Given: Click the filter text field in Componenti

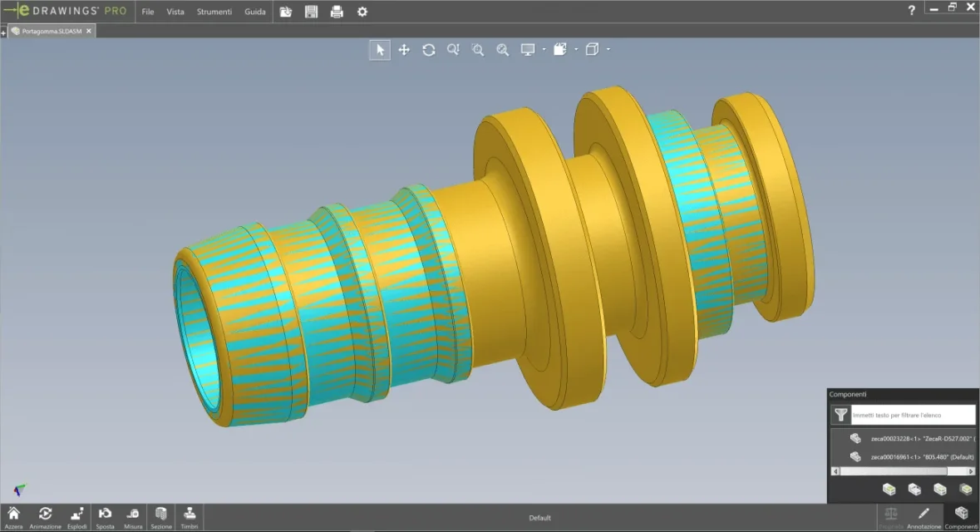Looking at the screenshot, I should (913, 415).
